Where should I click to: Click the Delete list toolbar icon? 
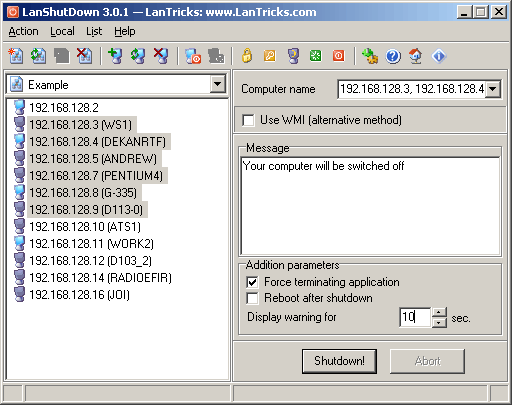click(x=84, y=56)
